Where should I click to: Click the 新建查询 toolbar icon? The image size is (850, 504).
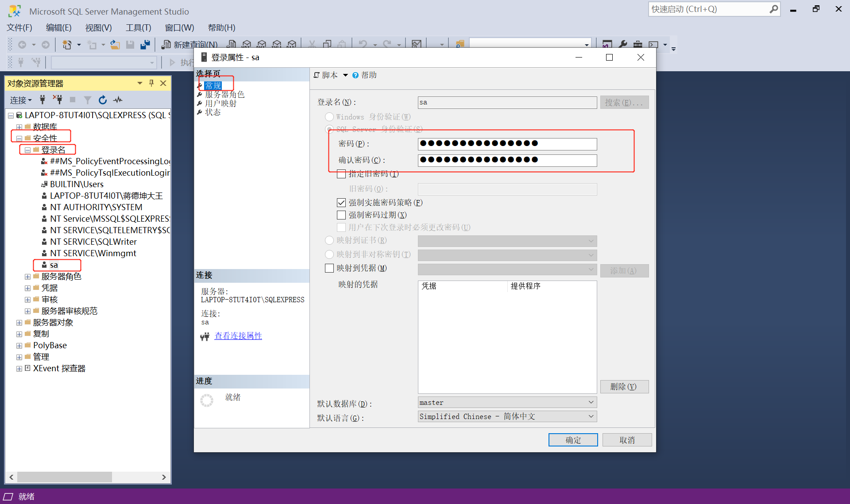click(x=166, y=44)
